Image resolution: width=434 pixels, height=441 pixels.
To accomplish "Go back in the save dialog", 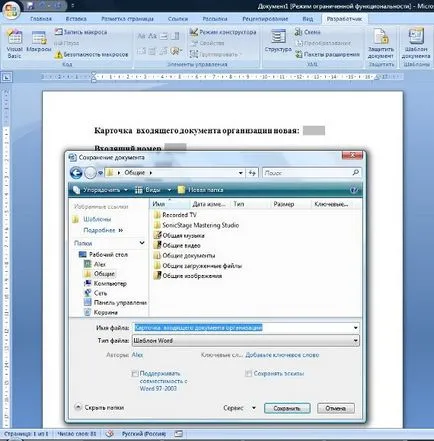I will click(76, 173).
